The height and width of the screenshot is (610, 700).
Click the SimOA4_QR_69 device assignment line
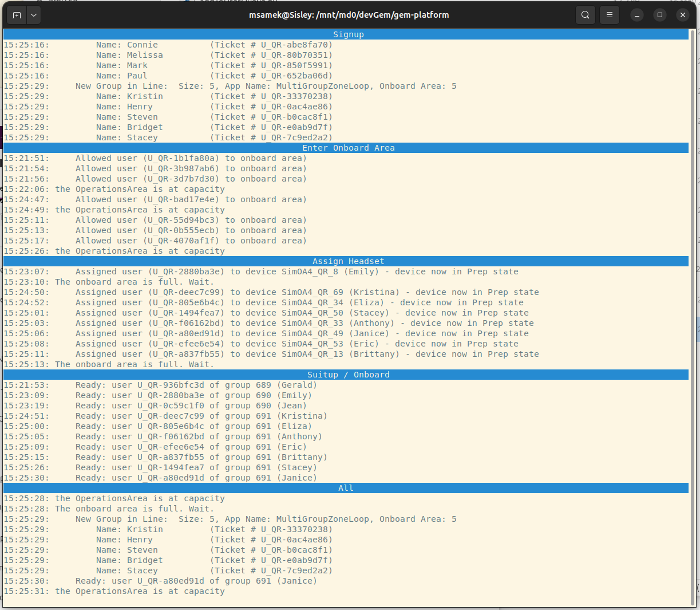pyautogui.click(x=286, y=292)
